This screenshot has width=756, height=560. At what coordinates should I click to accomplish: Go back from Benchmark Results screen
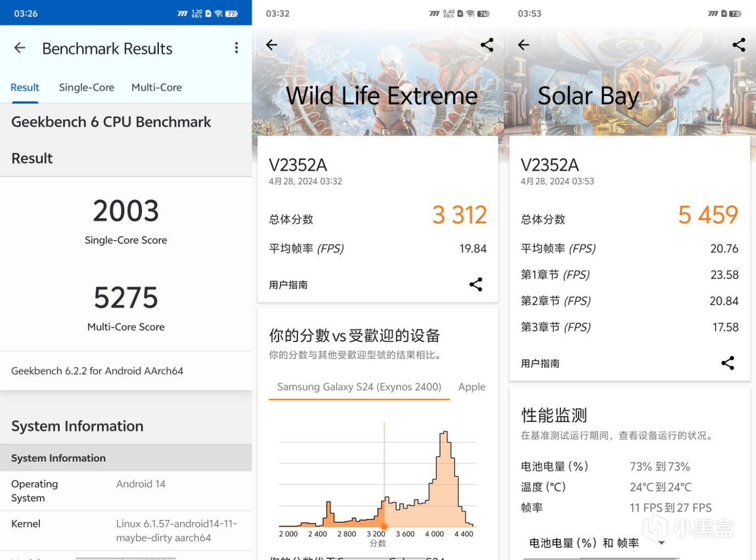point(20,48)
